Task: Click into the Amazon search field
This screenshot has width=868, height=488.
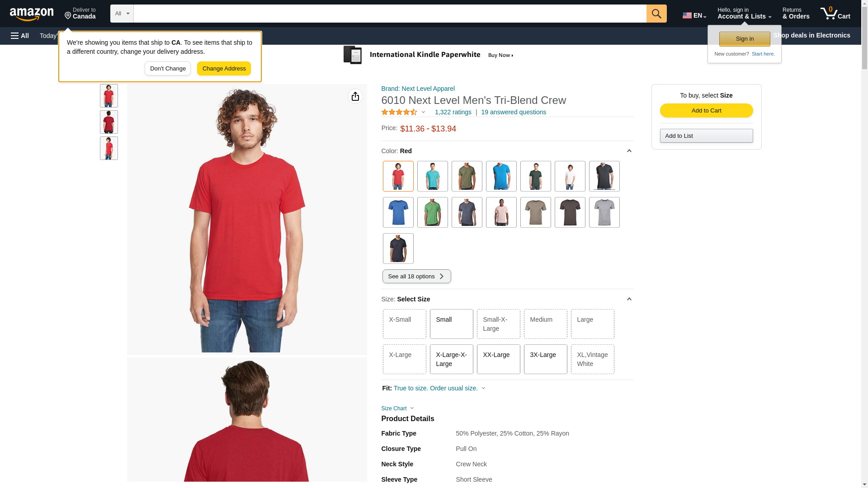Action: 390,14
